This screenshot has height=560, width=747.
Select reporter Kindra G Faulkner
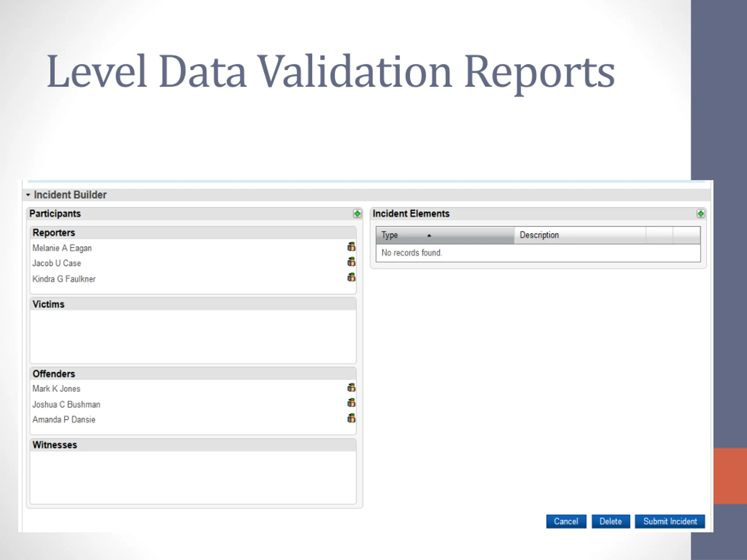(x=64, y=279)
